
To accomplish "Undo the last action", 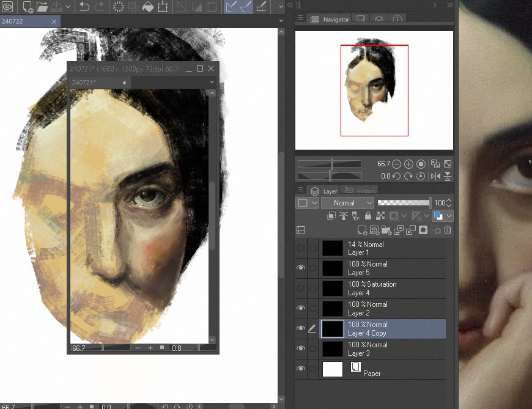I will click(x=84, y=7).
